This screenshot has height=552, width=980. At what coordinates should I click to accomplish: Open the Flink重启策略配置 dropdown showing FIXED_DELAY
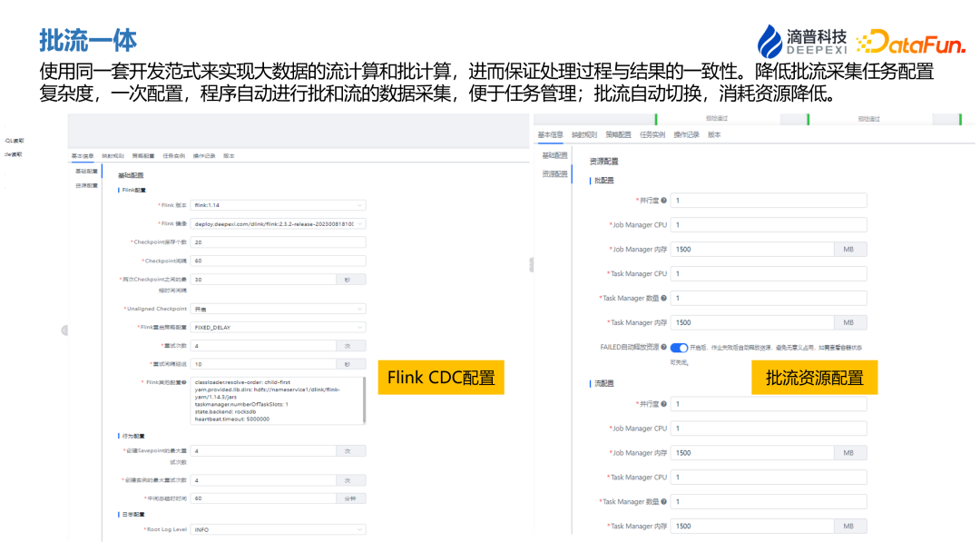click(x=279, y=327)
